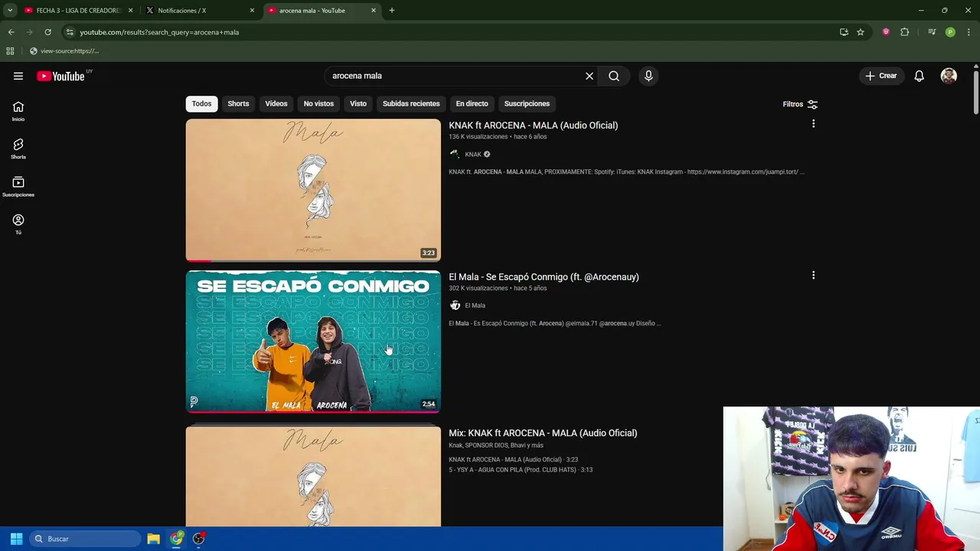
Task: Reload the current page
Action: (x=47, y=32)
